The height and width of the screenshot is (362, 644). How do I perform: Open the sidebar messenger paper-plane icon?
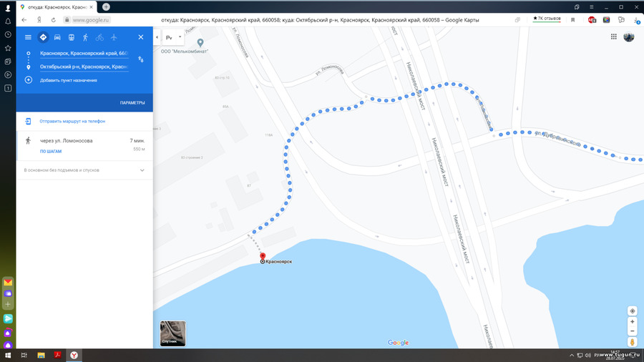click(x=8, y=318)
